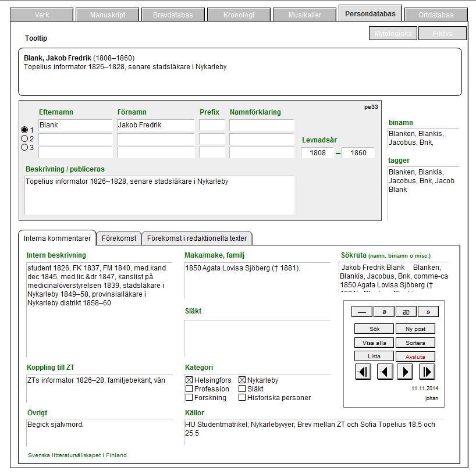Viewport: 476px width, 474px height.
Task: Insert the » character
Action: pos(428,312)
